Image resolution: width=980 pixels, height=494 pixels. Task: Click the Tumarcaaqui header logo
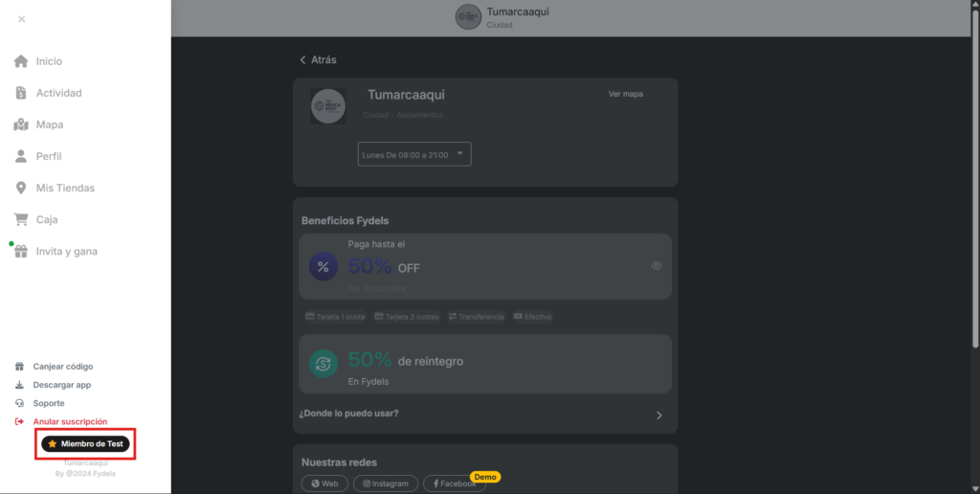(468, 17)
